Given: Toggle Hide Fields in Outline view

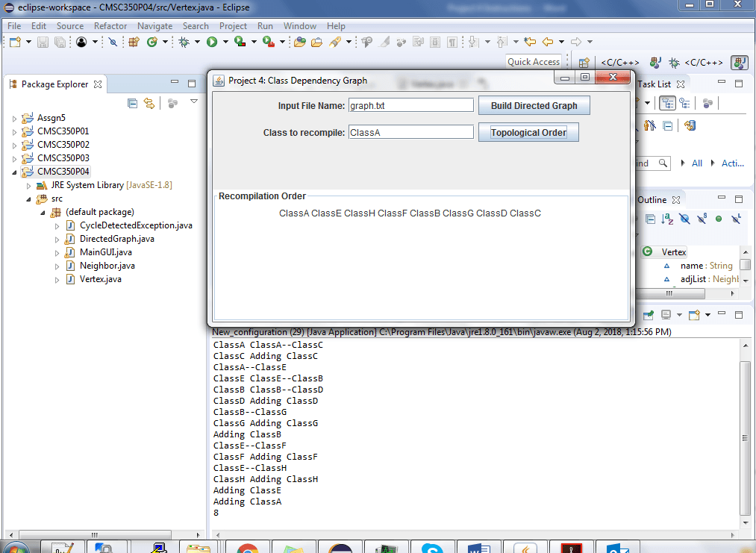Looking at the screenshot, I should (684, 219).
